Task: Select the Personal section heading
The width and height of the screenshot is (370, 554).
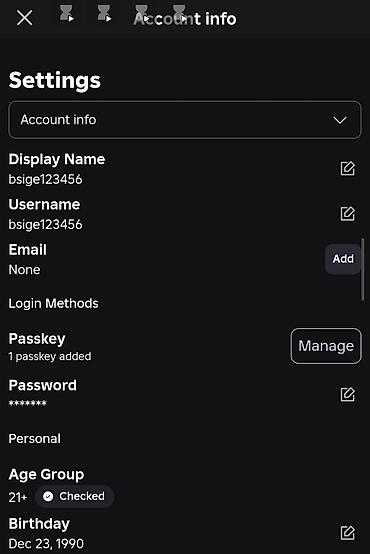Action: tap(35, 439)
